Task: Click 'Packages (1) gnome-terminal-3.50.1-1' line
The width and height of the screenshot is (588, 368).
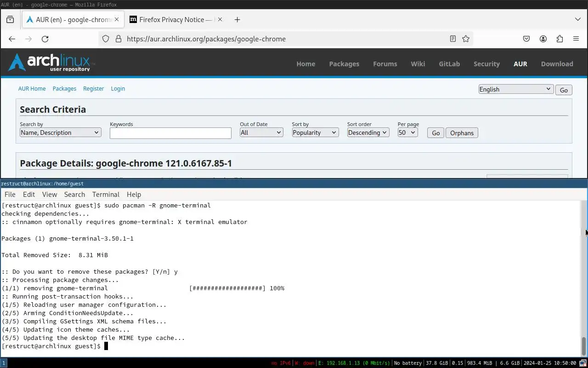Action: (x=68, y=238)
